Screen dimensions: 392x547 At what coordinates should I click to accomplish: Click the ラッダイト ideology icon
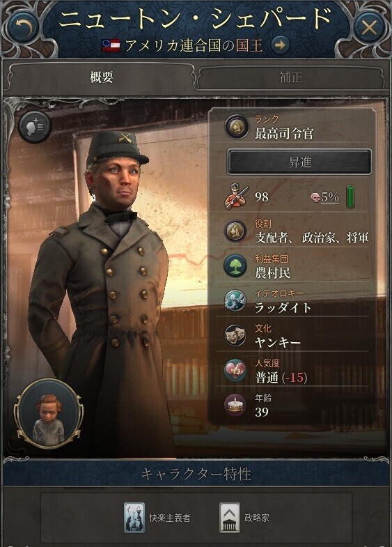235,300
